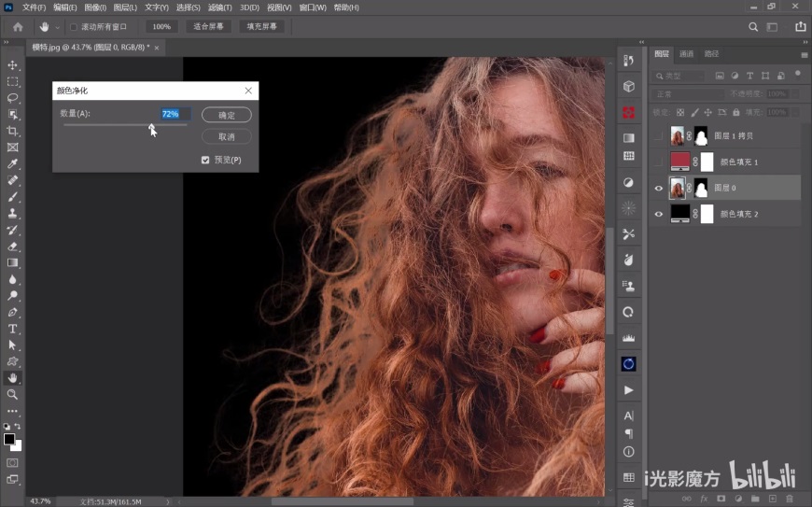This screenshot has width=812, height=507.
Task: Select the History Brush tool
Action: [12, 230]
